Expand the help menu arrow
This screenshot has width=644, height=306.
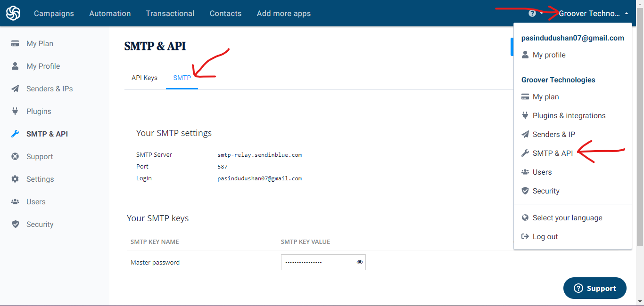(x=542, y=13)
